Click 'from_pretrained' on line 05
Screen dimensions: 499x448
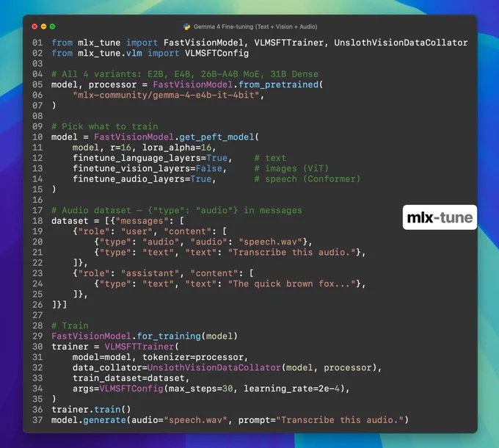(x=278, y=84)
